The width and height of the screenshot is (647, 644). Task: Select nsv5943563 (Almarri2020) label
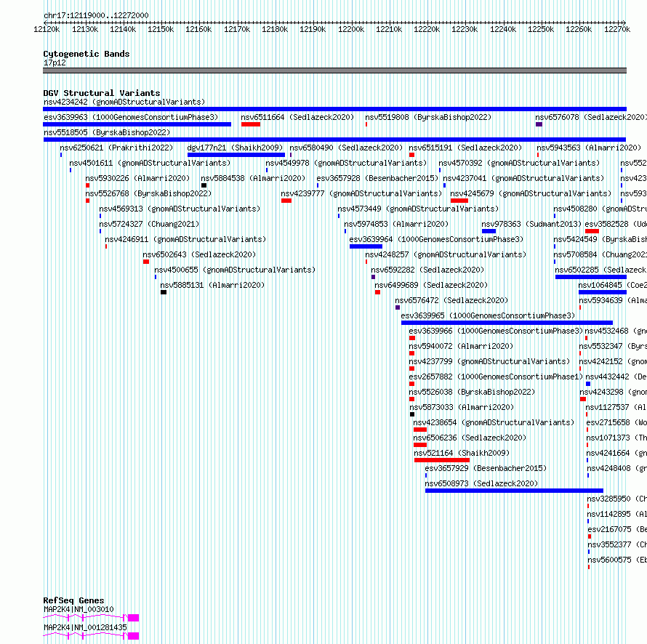click(x=589, y=148)
